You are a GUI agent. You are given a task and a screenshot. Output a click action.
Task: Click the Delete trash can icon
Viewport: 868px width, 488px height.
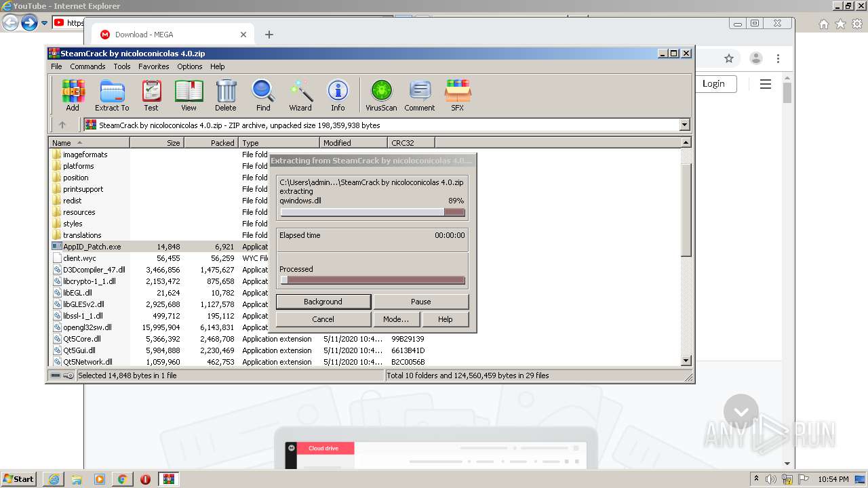click(226, 95)
